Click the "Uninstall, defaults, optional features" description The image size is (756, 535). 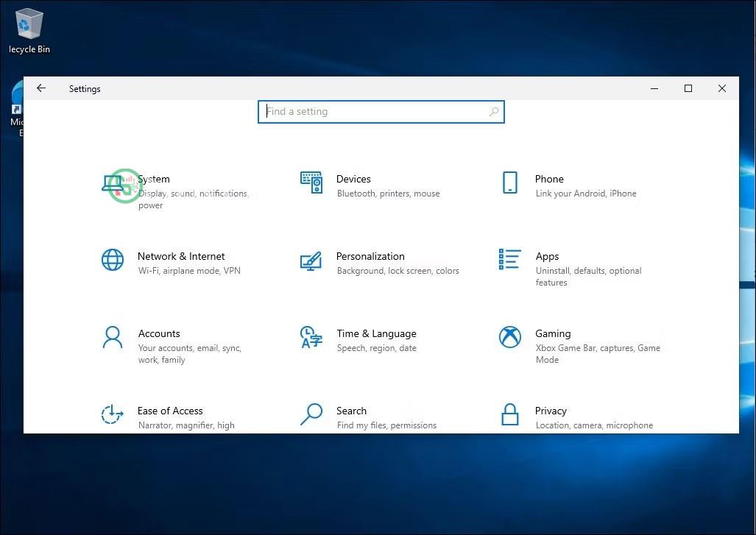[588, 276]
